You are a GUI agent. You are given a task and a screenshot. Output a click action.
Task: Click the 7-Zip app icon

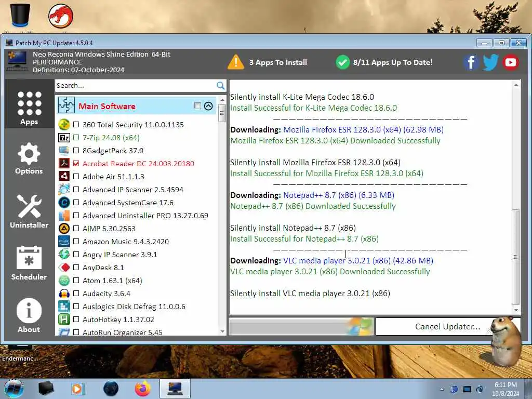tap(64, 138)
